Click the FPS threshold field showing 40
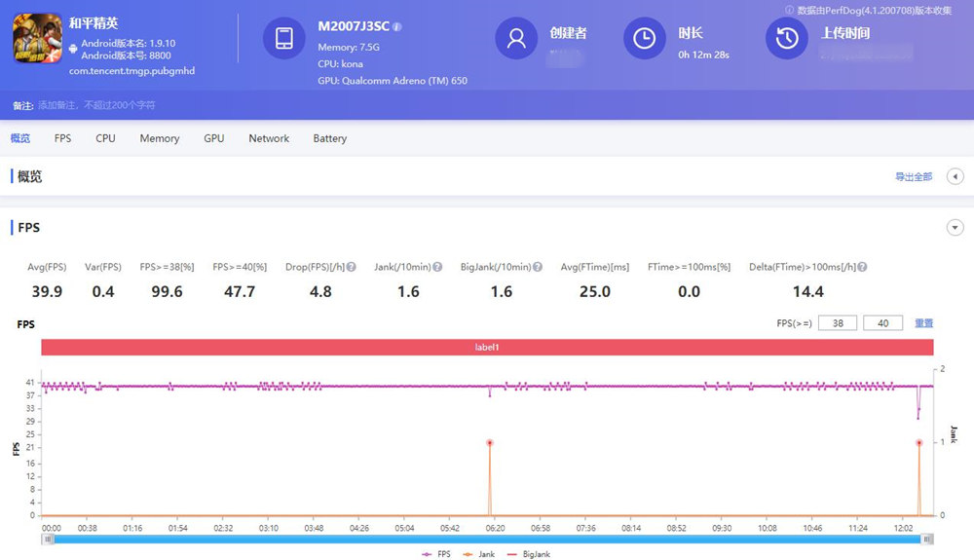This screenshot has width=974, height=560. pyautogui.click(x=882, y=322)
